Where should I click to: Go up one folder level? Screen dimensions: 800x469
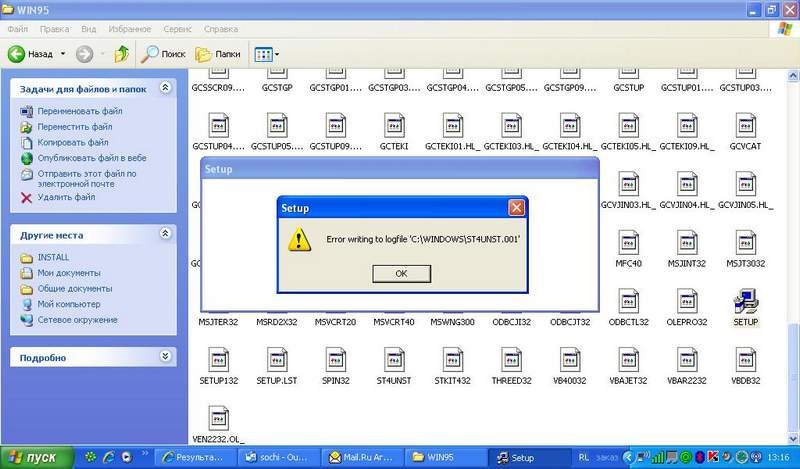(121, 54)
